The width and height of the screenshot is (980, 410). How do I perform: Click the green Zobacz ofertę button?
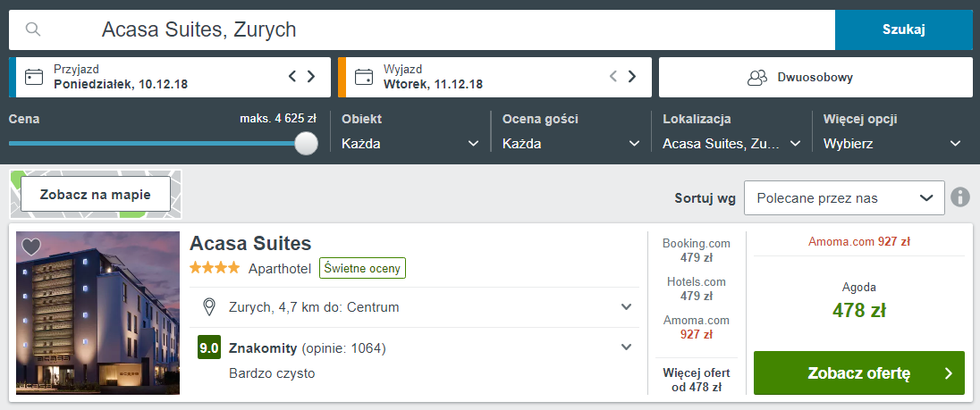(858, 372)
